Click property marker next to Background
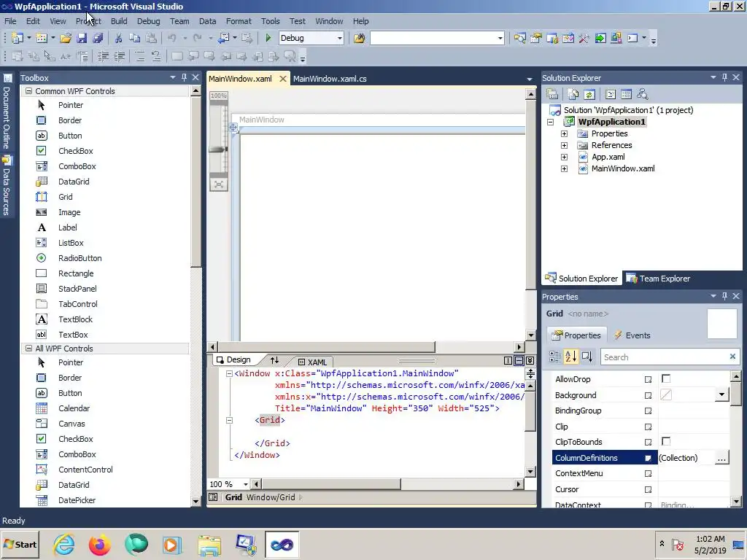Viewport: 747px width, 560px height. [648, 395]
